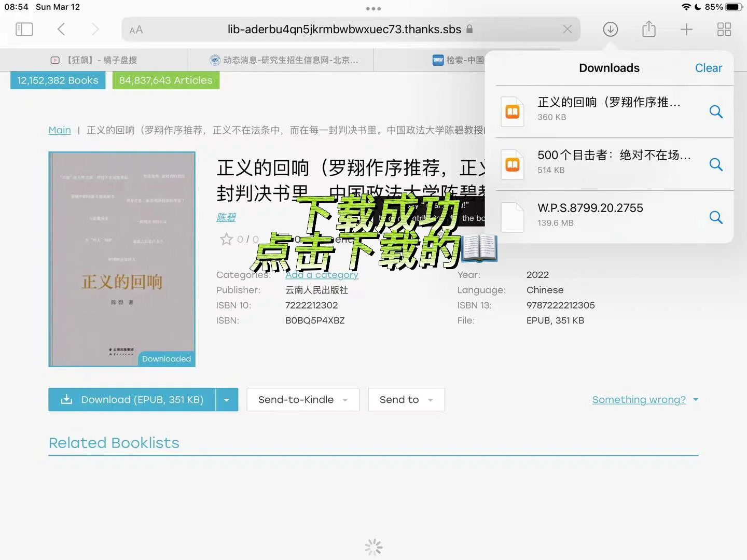This screenshot has height=560, width=747.
Task: Rate the book with star icon
Action: click(226, 239)
